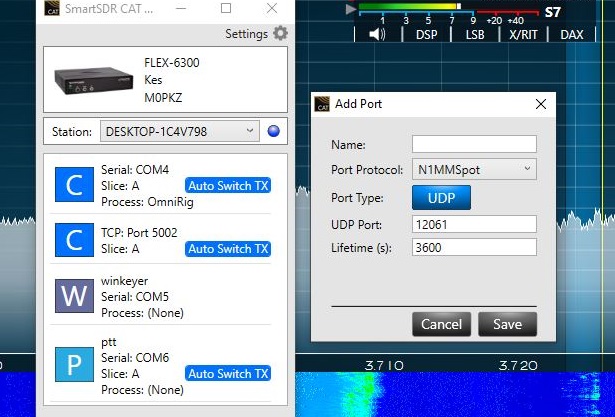Click the Lifetime field showing 3600
The width and height of the screenshot is (615, 417).
474,247
